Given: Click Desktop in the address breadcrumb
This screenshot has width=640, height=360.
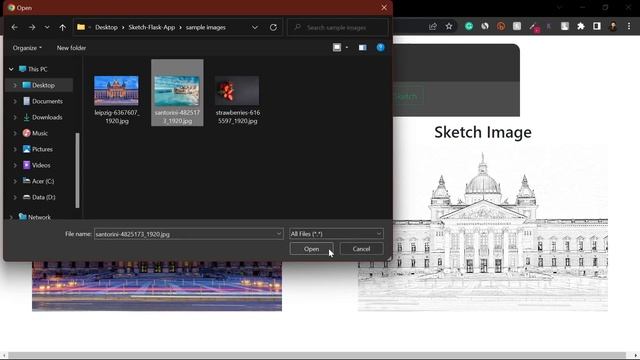Looking at the screenshot, I should (106, 27).
